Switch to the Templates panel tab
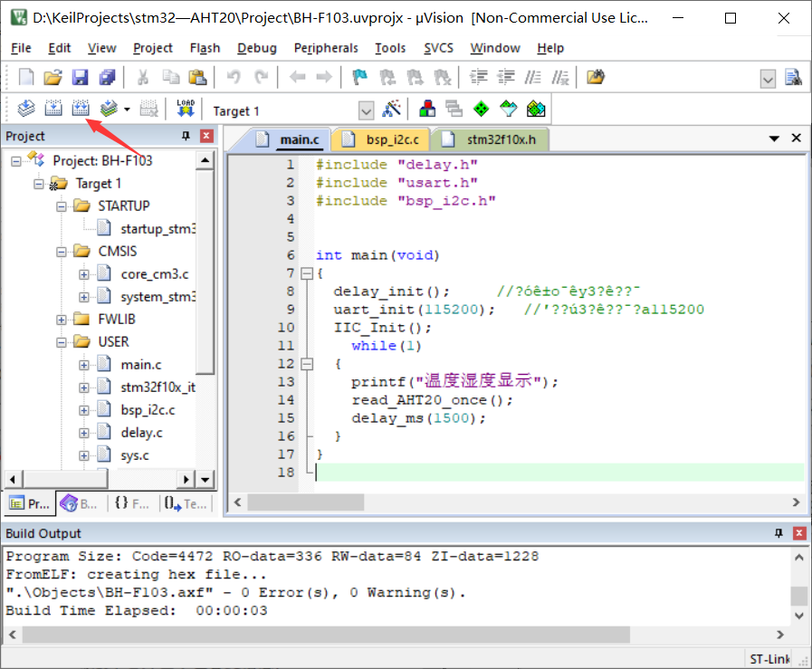The height and width of the screenshot is (669, 812). pos(186,503)
